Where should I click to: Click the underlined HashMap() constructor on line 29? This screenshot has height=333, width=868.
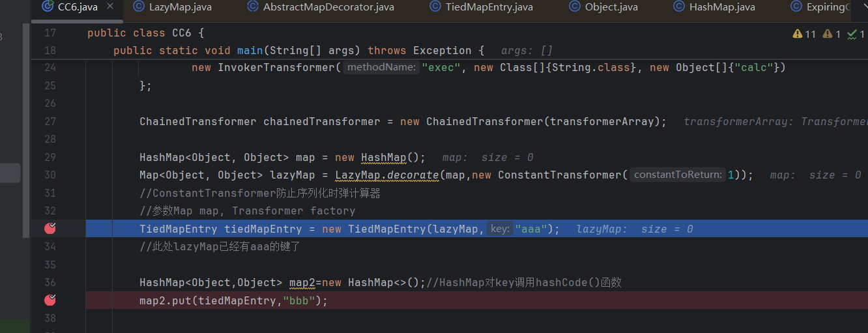393,157
